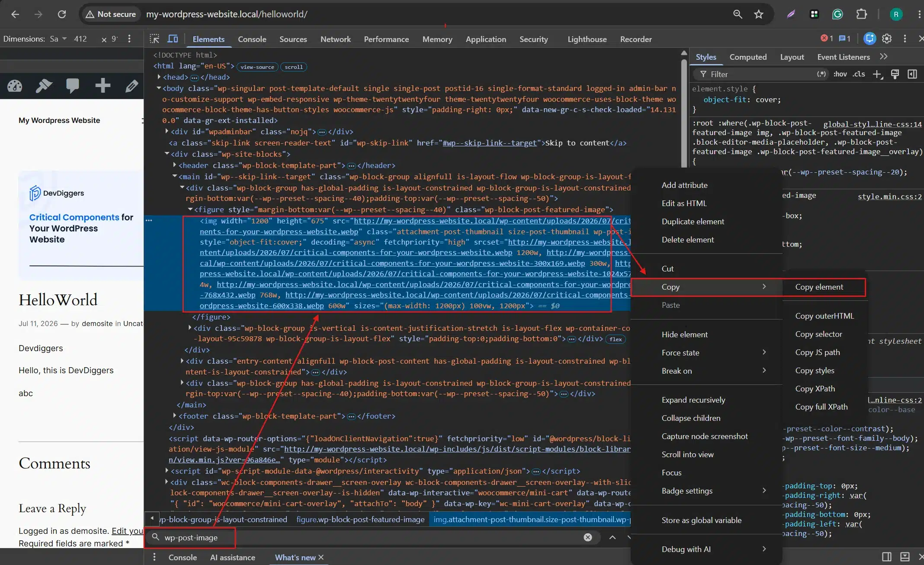Expand the header template-part node

pos(174,165)
